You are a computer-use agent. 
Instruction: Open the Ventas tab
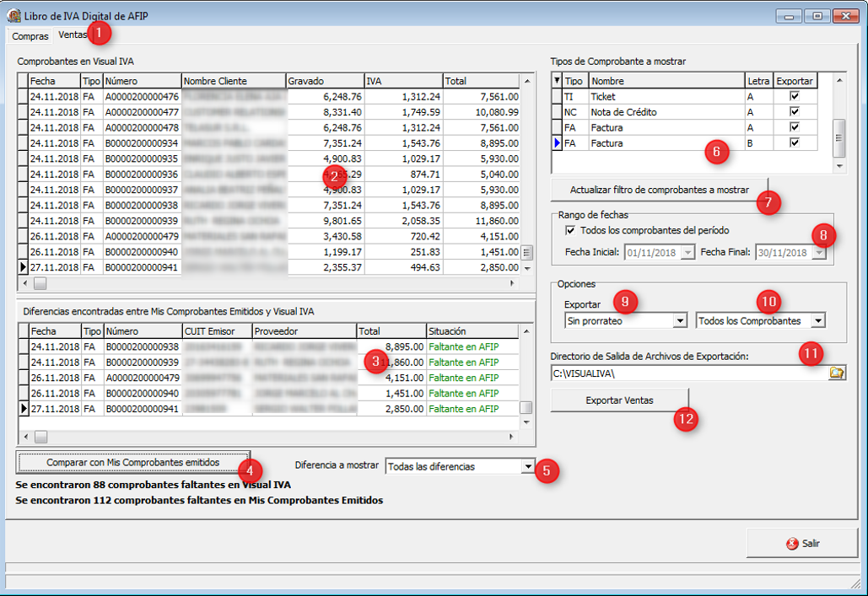click(x=73, y=35)
